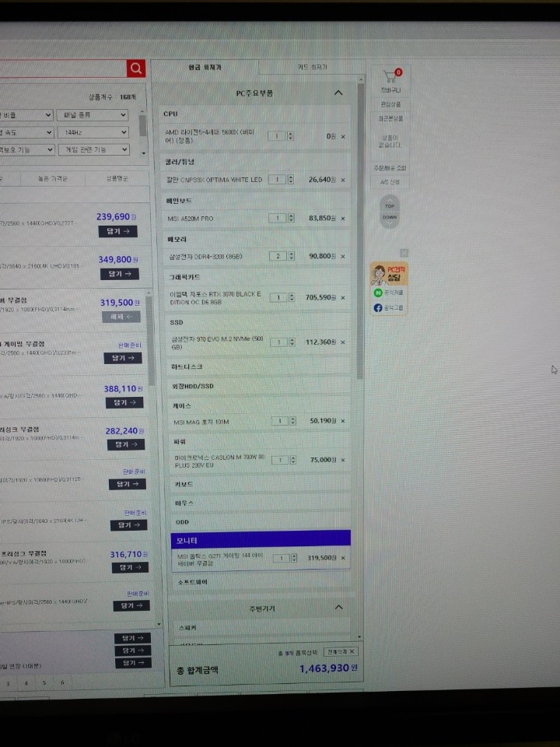This screenshot has height=747, width=560.
Task: Sort by 상품명순
Action: (x=117, y=179)
